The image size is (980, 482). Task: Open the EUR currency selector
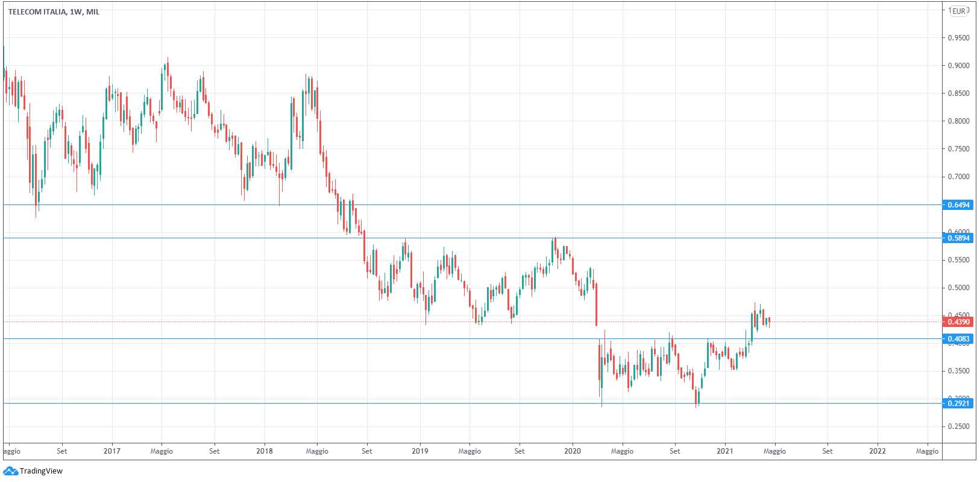[x=959, y=11]
